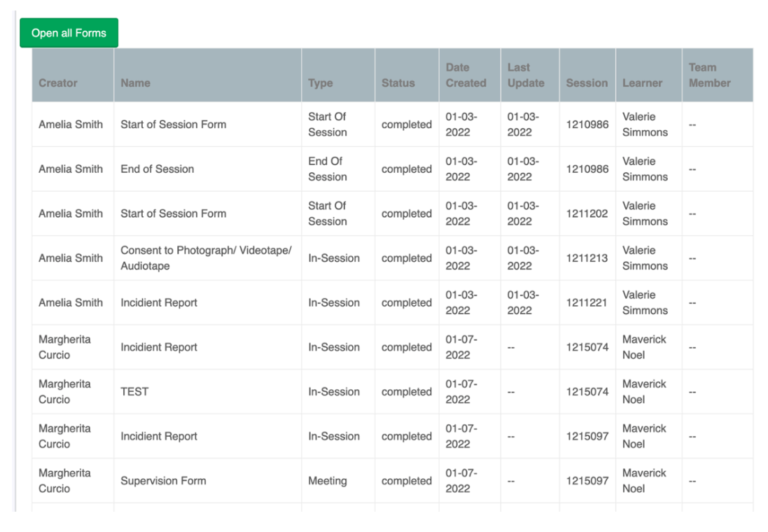Select session number 1211221
Image resolution: width=768 pixels, height=532 pixels.
tap(587, 302)
